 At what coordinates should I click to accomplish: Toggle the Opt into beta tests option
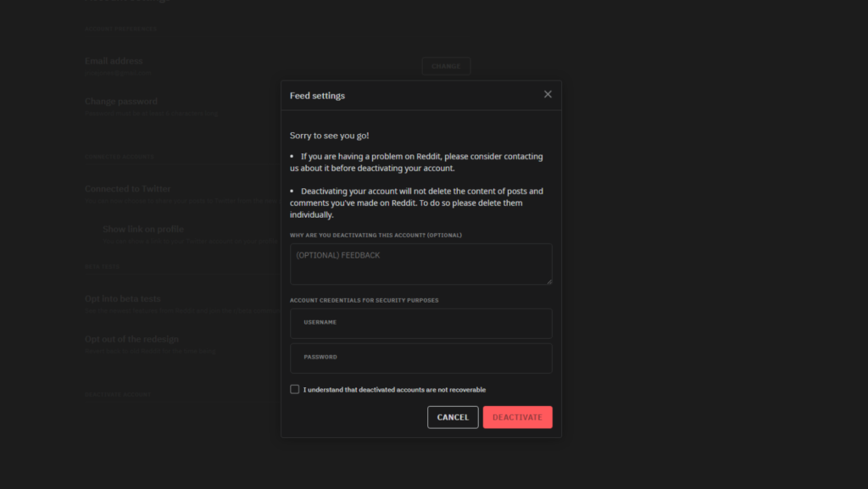pos(123,298)
